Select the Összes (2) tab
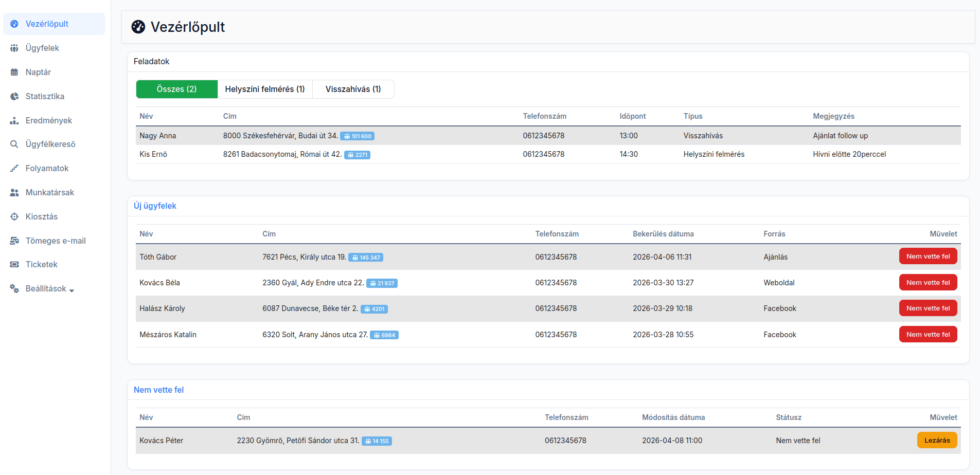980x475 pixels. [176, 89]
